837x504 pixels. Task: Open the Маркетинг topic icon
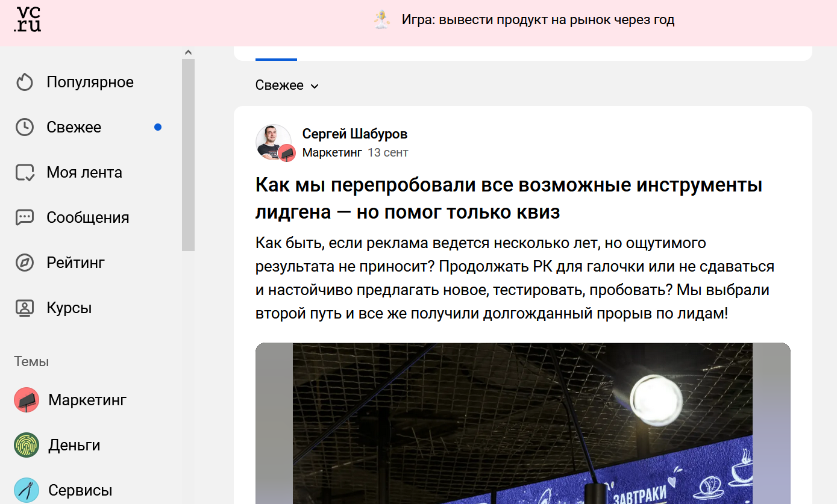[x=25, y=399]
